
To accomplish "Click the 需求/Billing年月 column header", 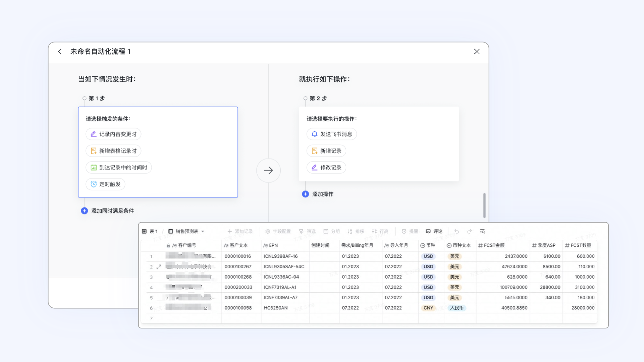I will (361, 245).
